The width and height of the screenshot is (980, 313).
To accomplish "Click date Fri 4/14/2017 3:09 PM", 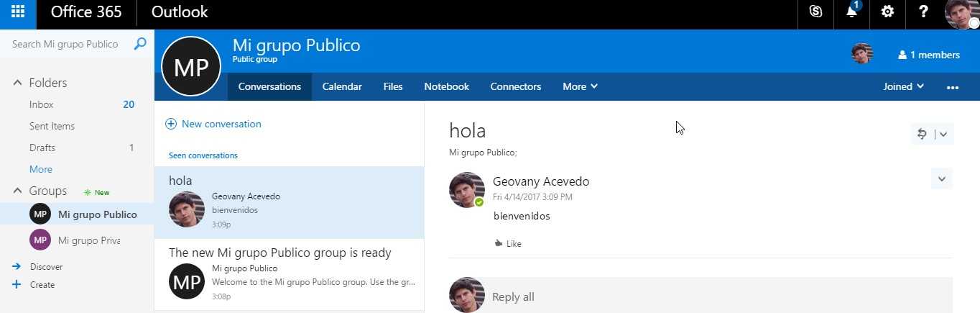I will click(532, 196).
